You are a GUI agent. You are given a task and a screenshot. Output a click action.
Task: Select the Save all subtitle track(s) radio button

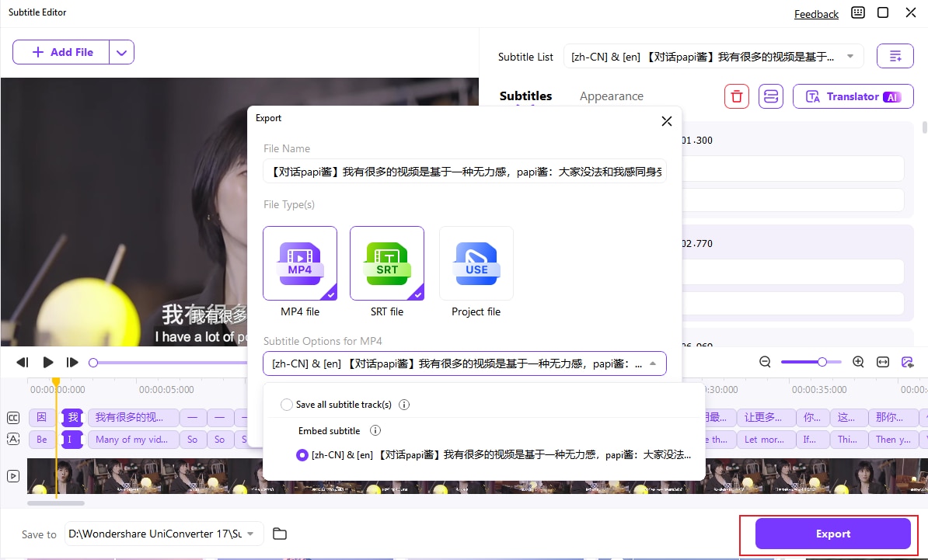287,405
